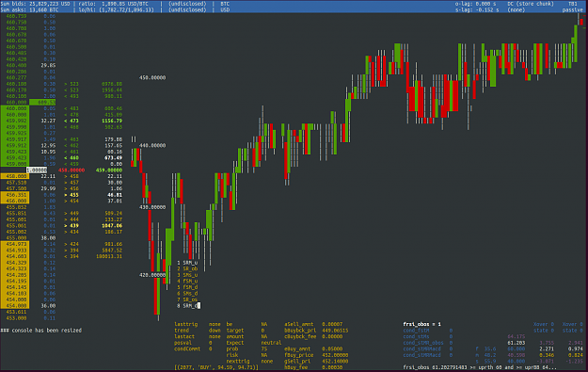The width and height of the screenshot is (588, 372).
Task: Click yellow-highlighted bid price 458.000
Action: click(x=16, y=176)
